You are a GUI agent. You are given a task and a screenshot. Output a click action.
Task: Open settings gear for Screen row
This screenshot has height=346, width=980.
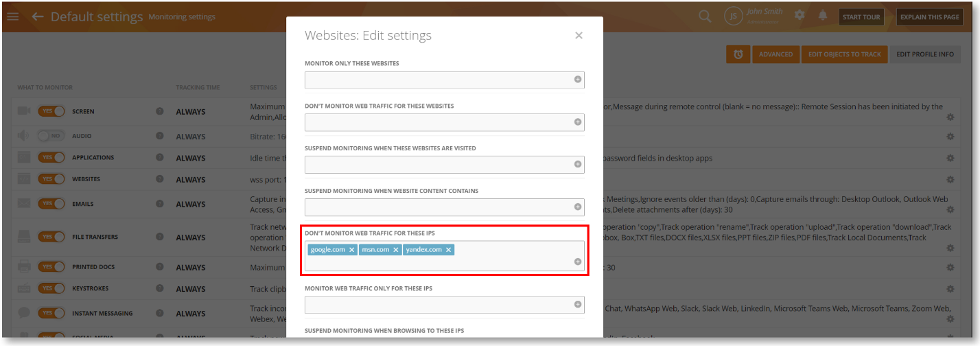[x=950, y=117]
